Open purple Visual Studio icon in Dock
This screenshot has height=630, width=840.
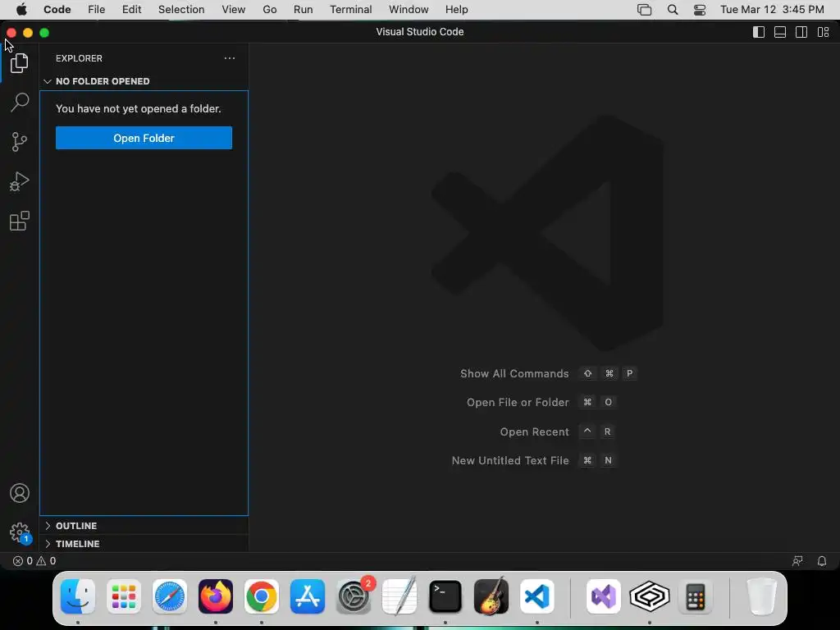(x=604, y=596)
